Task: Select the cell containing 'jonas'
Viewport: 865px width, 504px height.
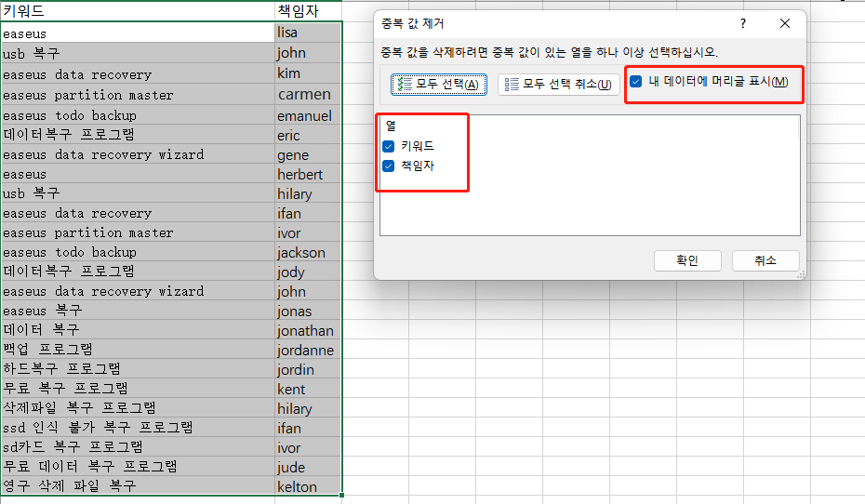Action: coord(309,311)
